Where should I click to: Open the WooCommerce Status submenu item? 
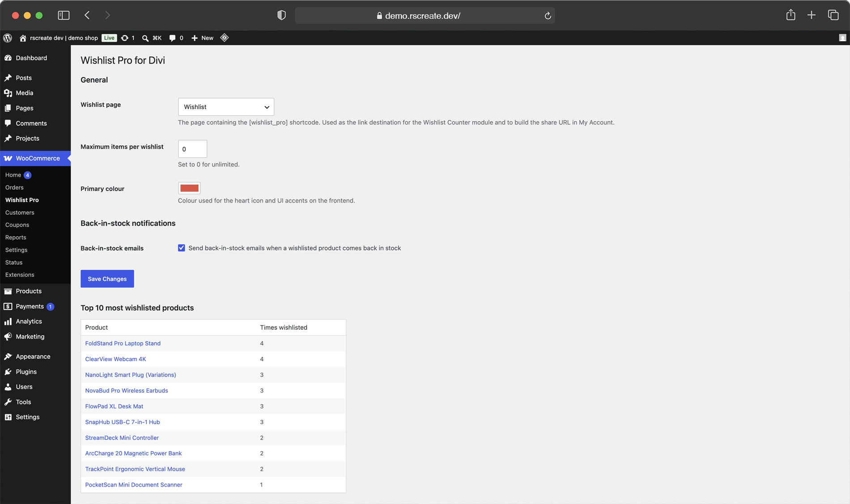14,263
